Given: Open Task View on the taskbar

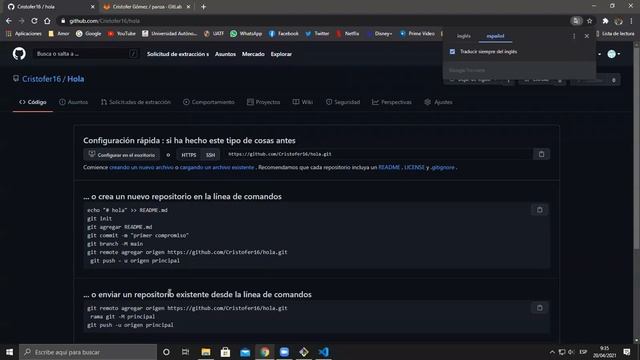Looking at the screenshot, I should 185,352.
